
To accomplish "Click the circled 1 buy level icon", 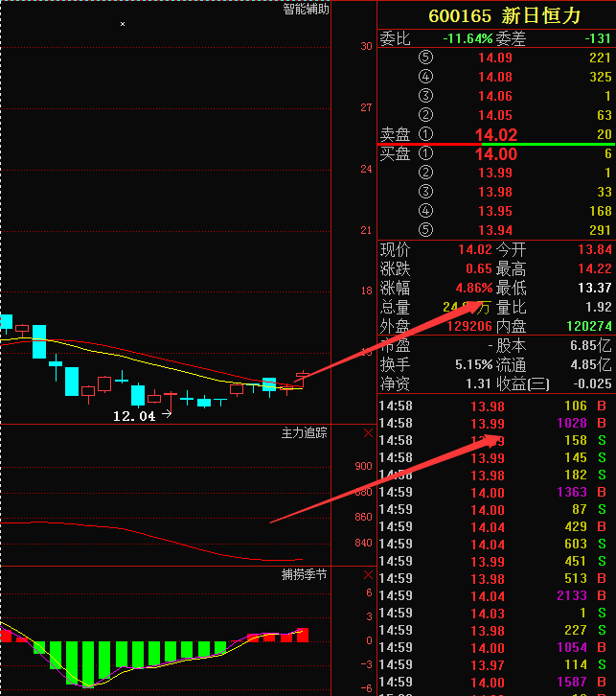I will (x=426, y=153).
